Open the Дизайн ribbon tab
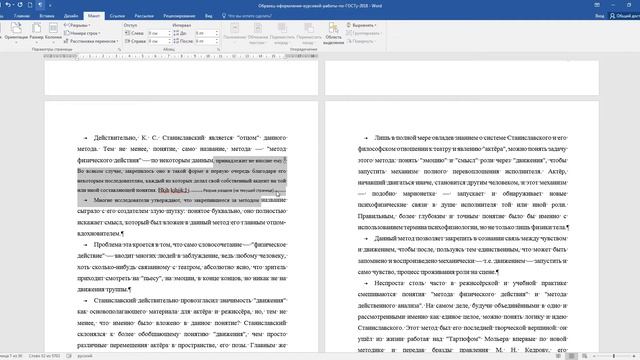Viewport: 640px width, 360px height. pos(71,16)
